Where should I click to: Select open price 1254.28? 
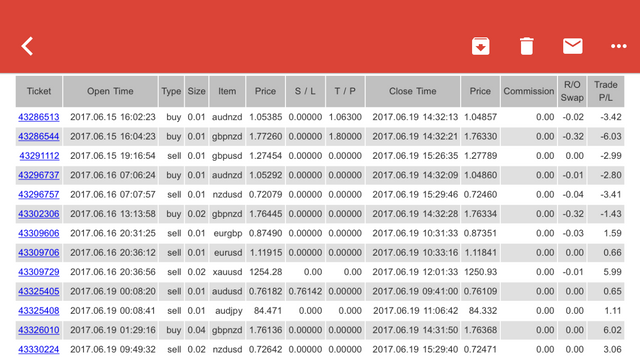pyautogui.click(x=266, y=272)
